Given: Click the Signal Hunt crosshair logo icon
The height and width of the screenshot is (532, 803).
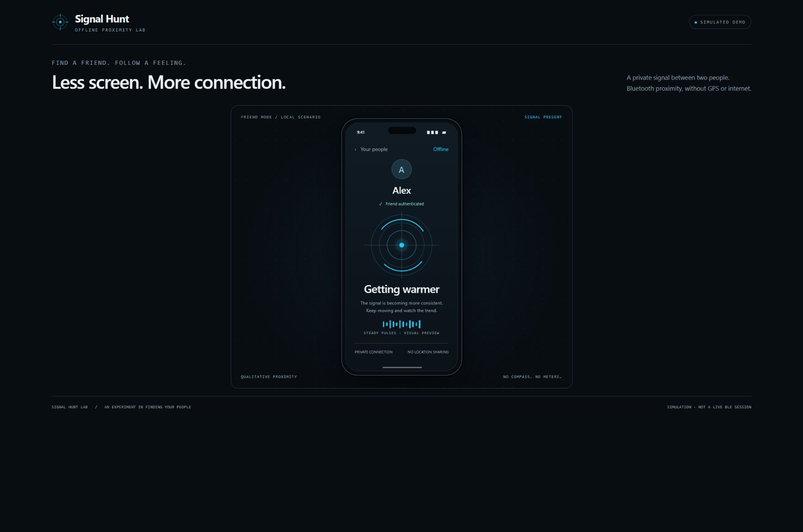Looking at the screenshot, I should (60, 22).
